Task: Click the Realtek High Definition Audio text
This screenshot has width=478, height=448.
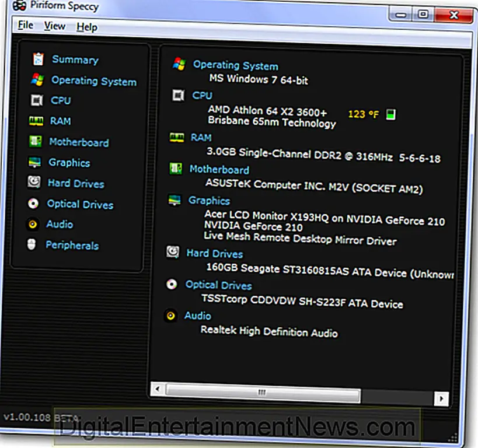Action: pos(269,331)
